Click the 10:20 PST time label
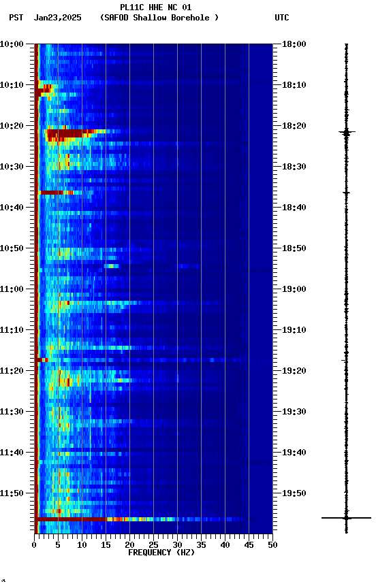Screen dimensions: 376x588 [x=12, y=126]
